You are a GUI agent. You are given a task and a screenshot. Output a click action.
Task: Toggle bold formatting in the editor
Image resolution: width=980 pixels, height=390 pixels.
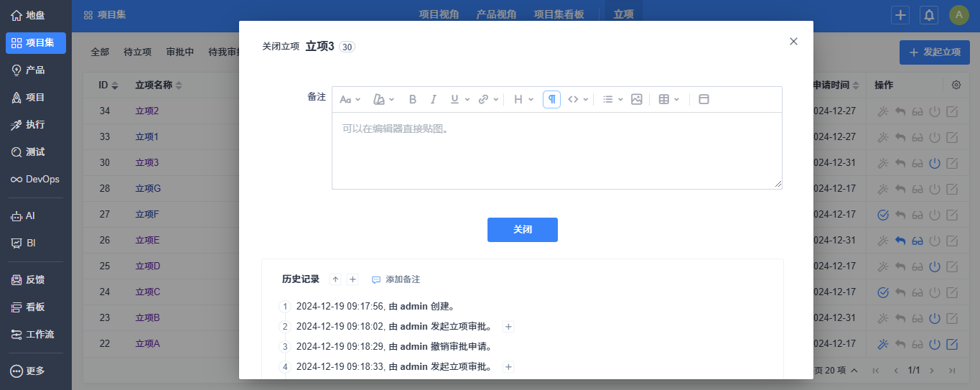click(x=413, y=100)
